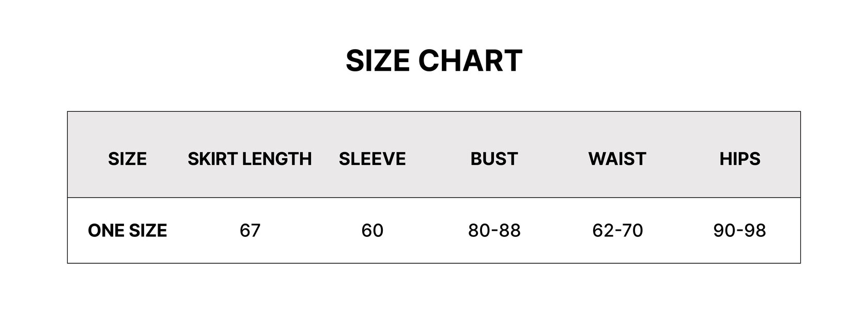Screen dimensions: 868x330
Task: Select the ONE SIZE row label
Action: pyautogui.click(x=127, y=230)
